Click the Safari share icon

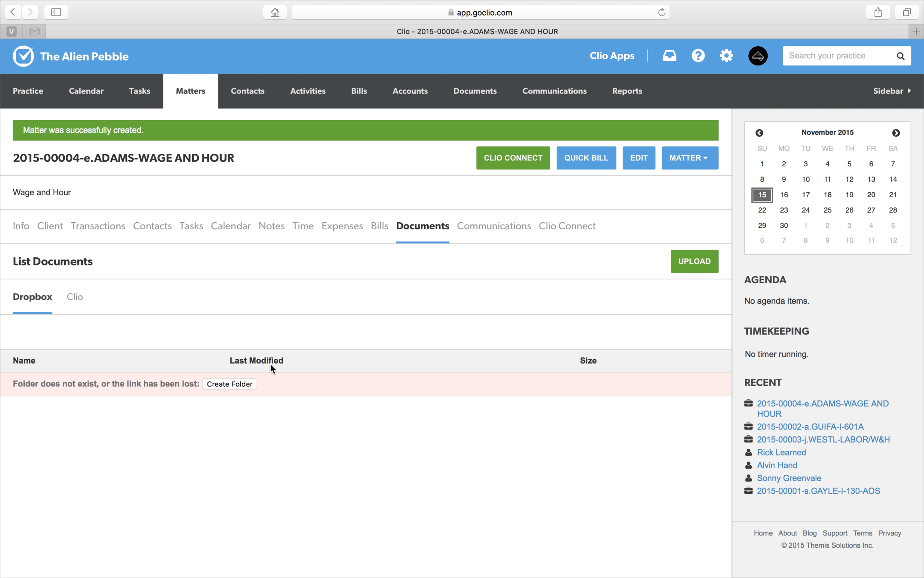[878, 12]
